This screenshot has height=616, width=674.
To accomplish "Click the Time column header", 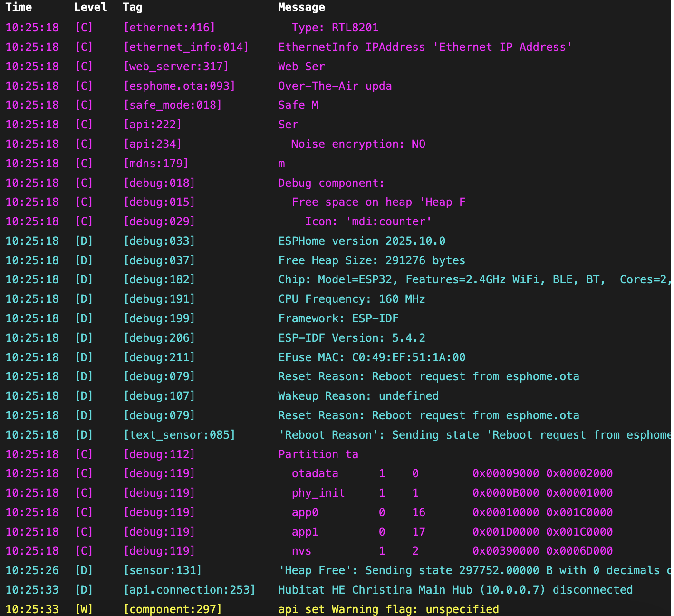I will 19,7.
